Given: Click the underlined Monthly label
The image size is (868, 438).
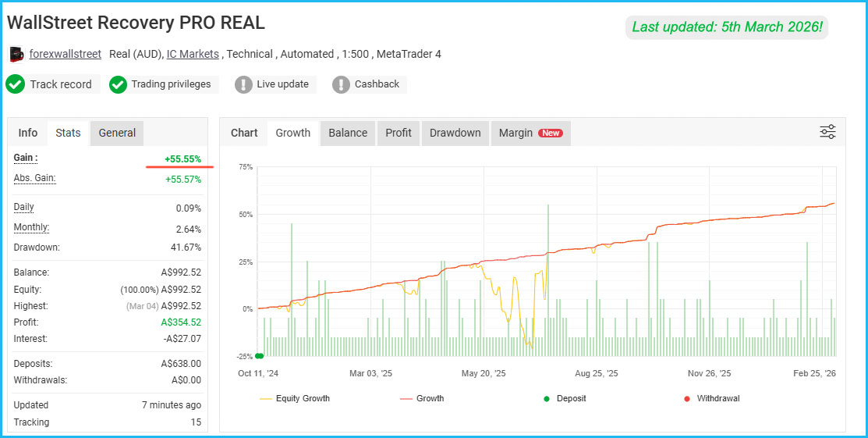Looking at the screenshot, I should [31, 227].
